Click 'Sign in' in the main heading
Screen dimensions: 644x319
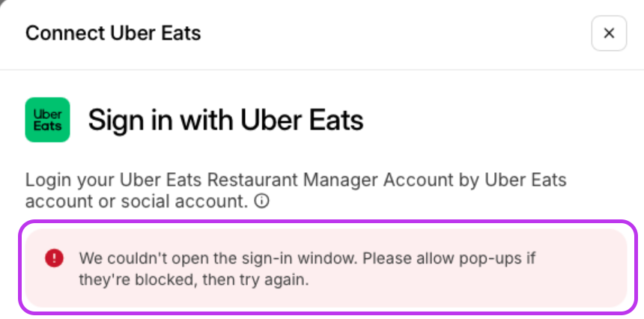(x=123, y=120)
